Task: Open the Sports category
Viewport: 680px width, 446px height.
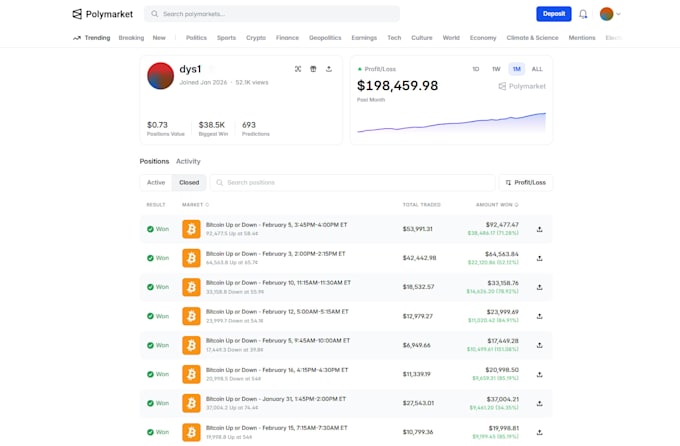Action: (226, 38)
